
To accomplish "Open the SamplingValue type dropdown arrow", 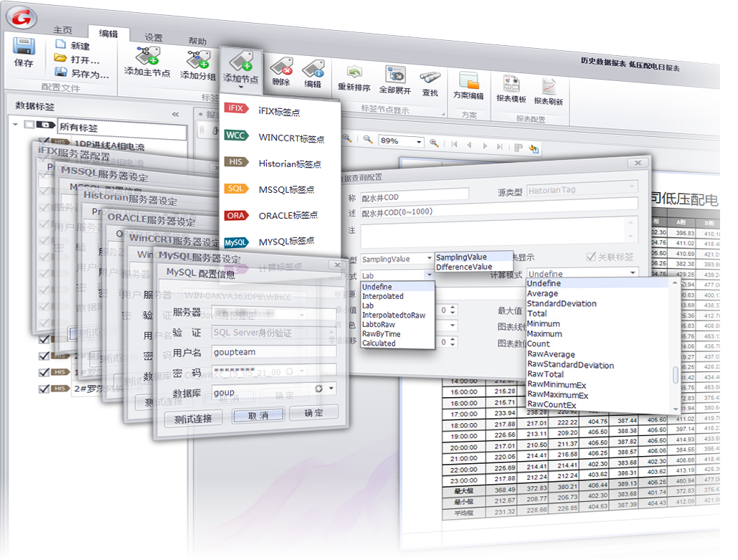I will click(429, 258).
